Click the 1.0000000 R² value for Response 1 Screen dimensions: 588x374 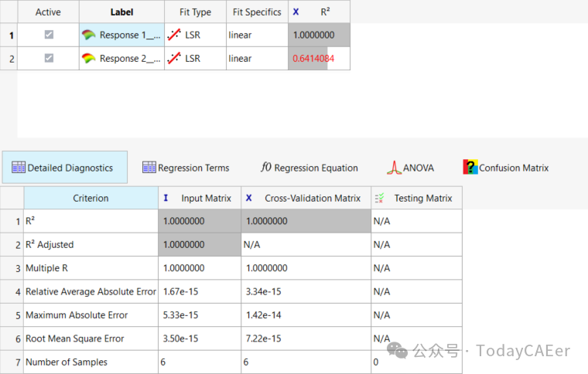(313, 35)
